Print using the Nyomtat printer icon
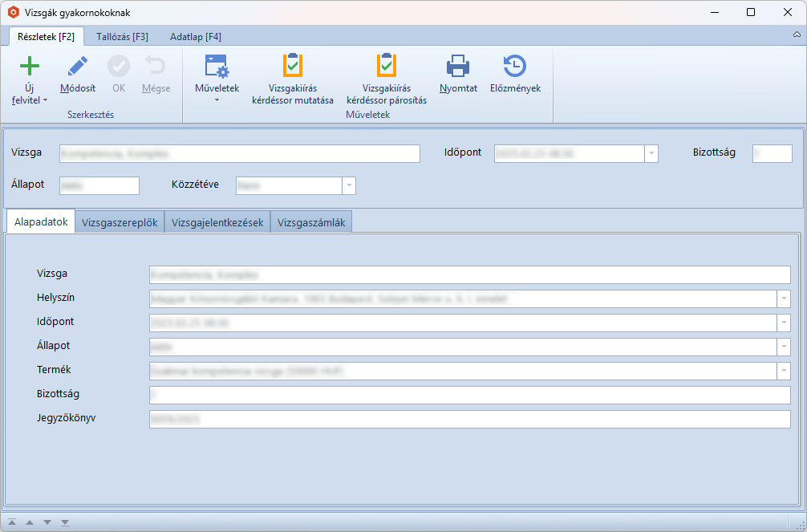This screenshot has height=532, width=807. [x=458, y=67]
